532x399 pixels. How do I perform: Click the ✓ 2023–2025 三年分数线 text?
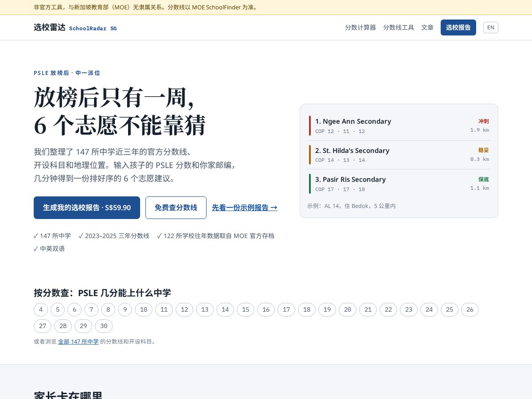tap(114, 236)
